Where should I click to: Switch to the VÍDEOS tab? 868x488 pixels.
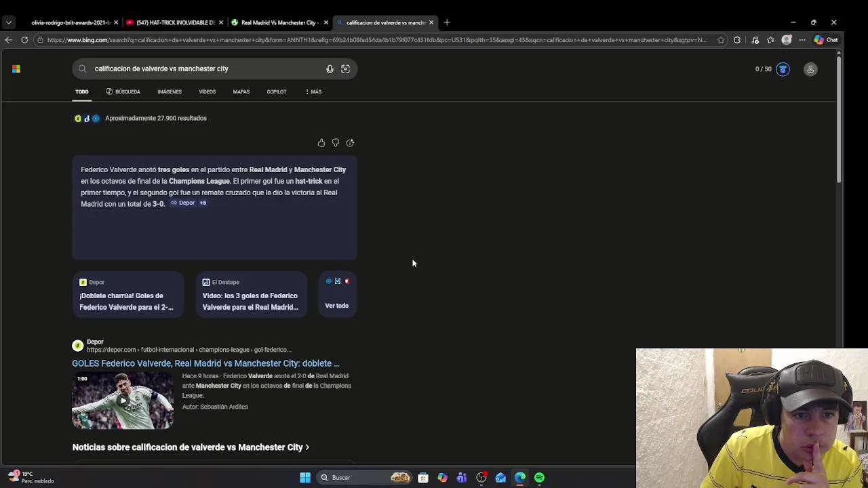[x=207, y=91]
